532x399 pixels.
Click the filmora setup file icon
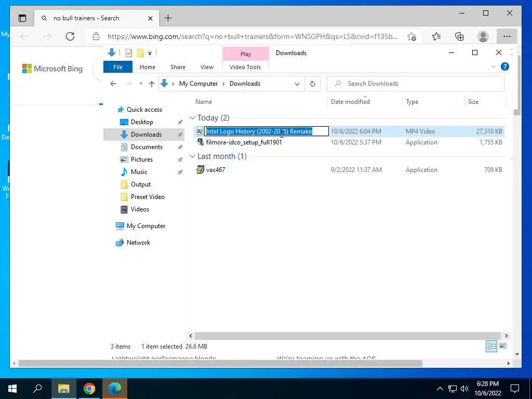coord(200,142)
